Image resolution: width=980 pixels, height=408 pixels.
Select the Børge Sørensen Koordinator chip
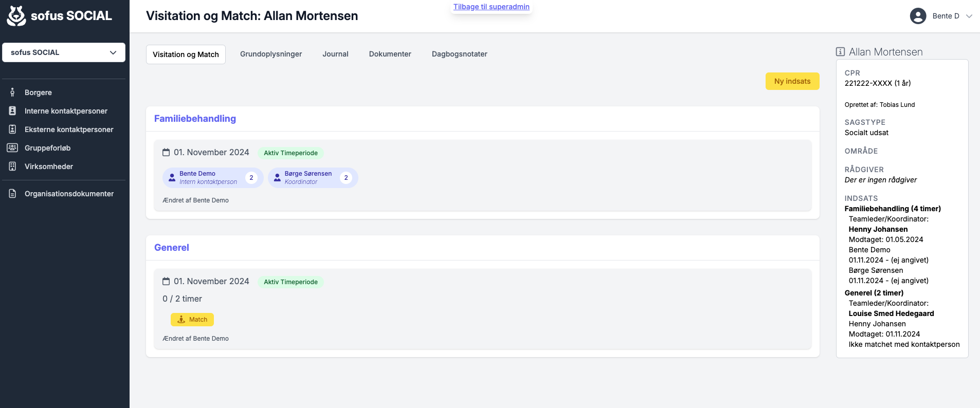[x=313, y=178]
